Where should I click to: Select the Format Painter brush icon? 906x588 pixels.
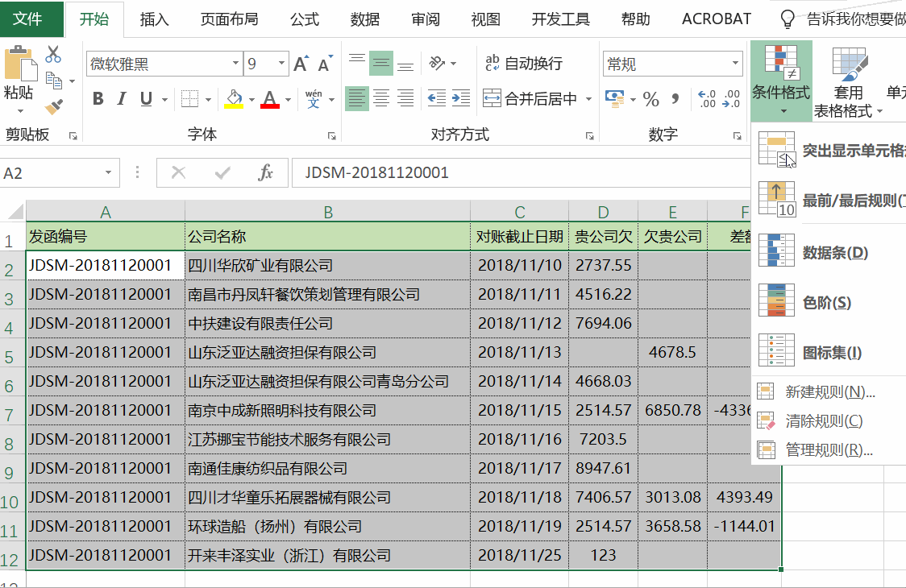pyautogui.click(x=54, y=107)
